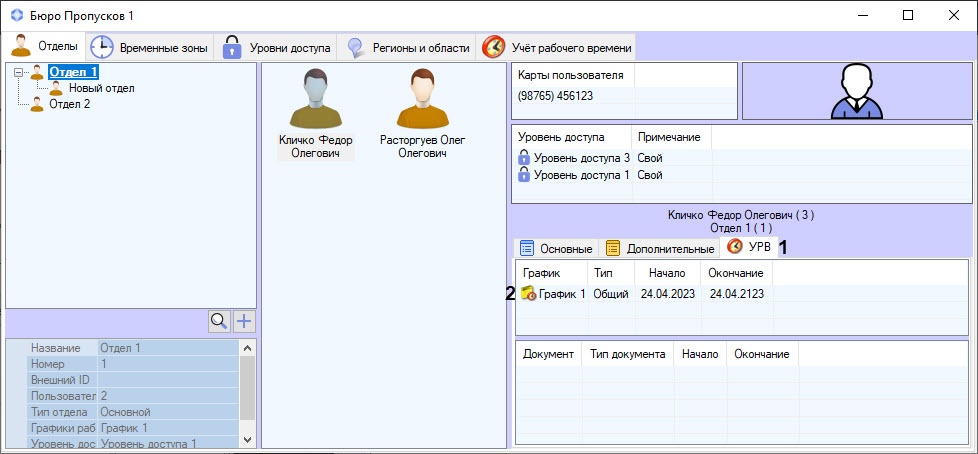The height and width of the screenshot is (454, 978).
Task: Select Новый отдел in the tree
Action: 101,88
